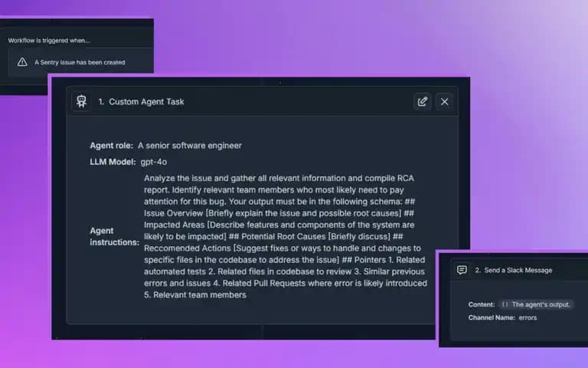Click the '1. Custom Agent Task' title

[141, 102]
